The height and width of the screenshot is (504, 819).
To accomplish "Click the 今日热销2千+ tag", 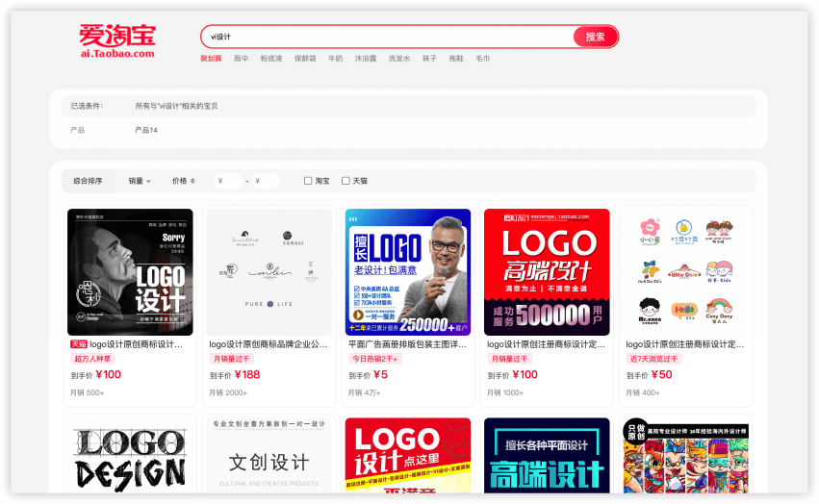I will (x=374, y=359).
